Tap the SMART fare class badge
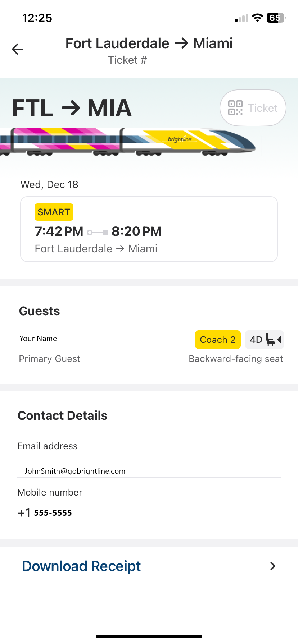Screen dimensions: 298x644 [54, 212]
